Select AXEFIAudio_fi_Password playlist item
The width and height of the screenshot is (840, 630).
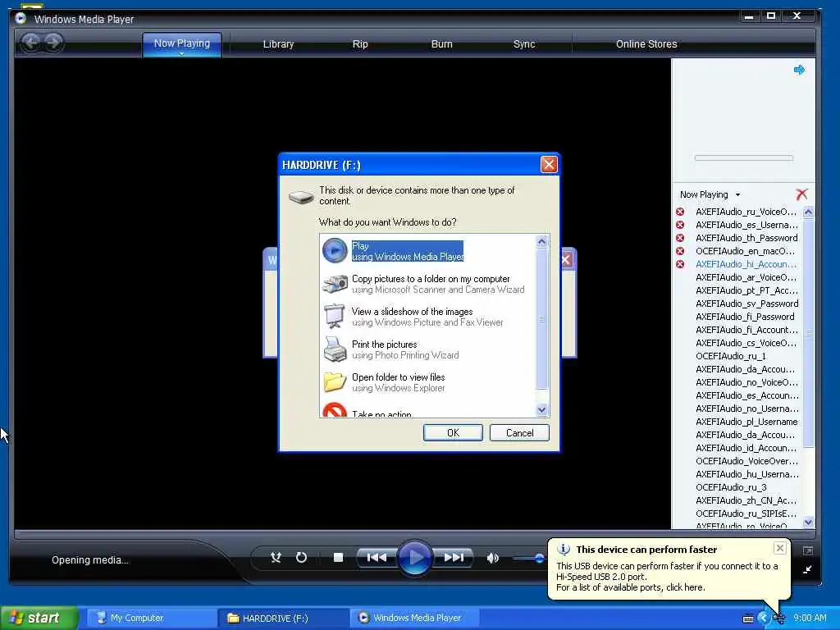point(745,317)
